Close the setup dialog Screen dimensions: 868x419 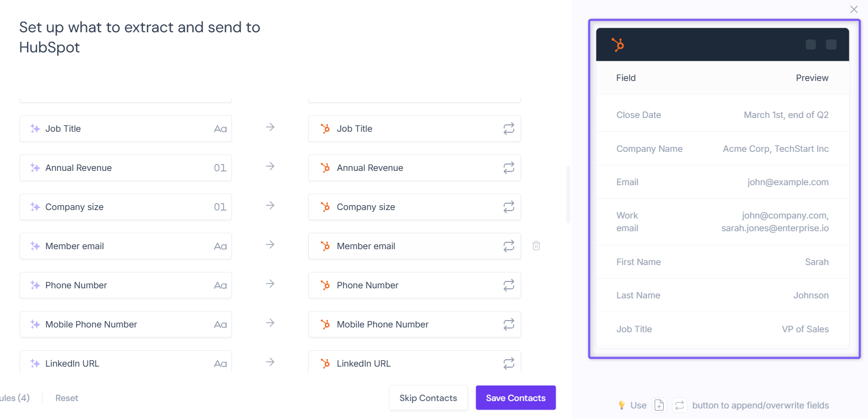point(854,9)
